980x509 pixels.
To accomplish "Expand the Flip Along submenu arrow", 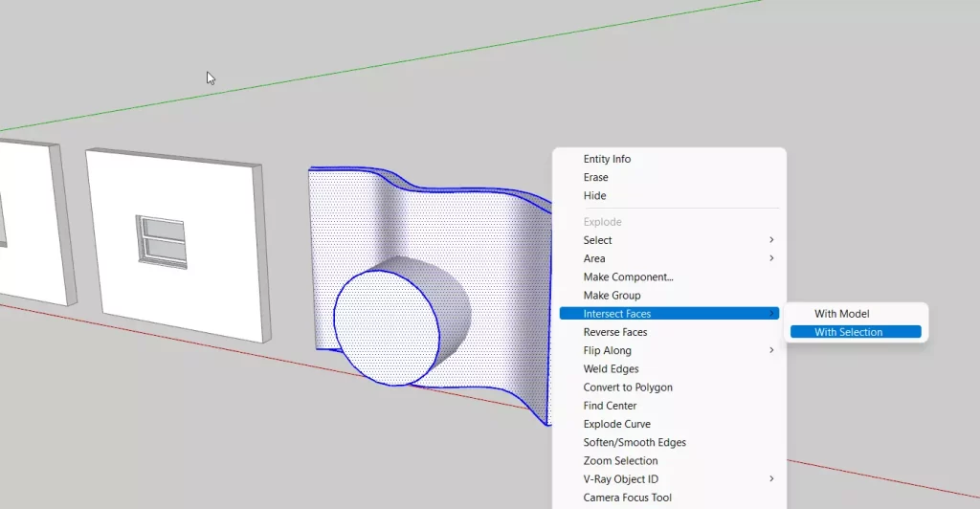I will (x=772, y=350).
